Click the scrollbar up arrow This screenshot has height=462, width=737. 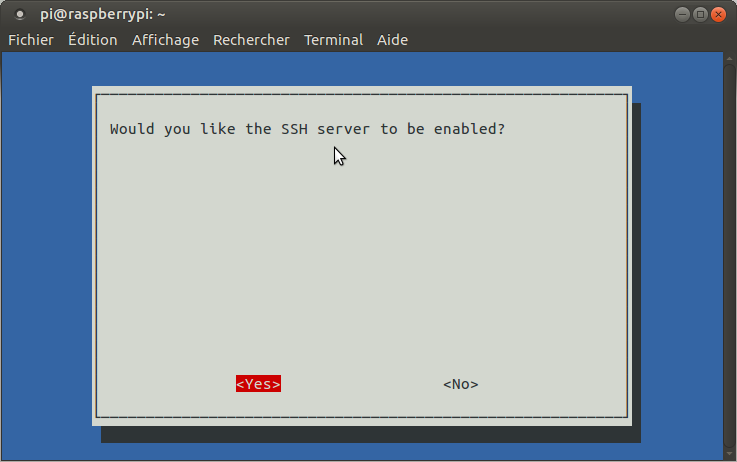point(729,58)
